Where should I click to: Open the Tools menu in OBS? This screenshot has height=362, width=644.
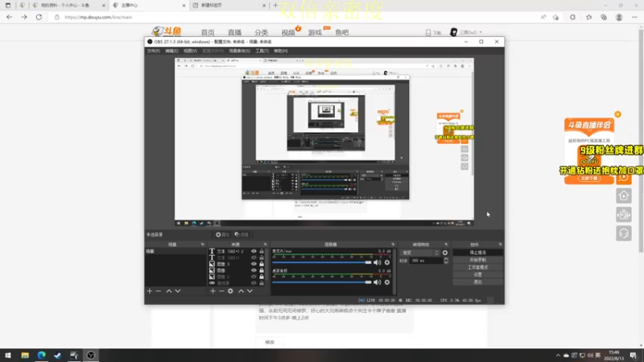click(x=262, y=51)
